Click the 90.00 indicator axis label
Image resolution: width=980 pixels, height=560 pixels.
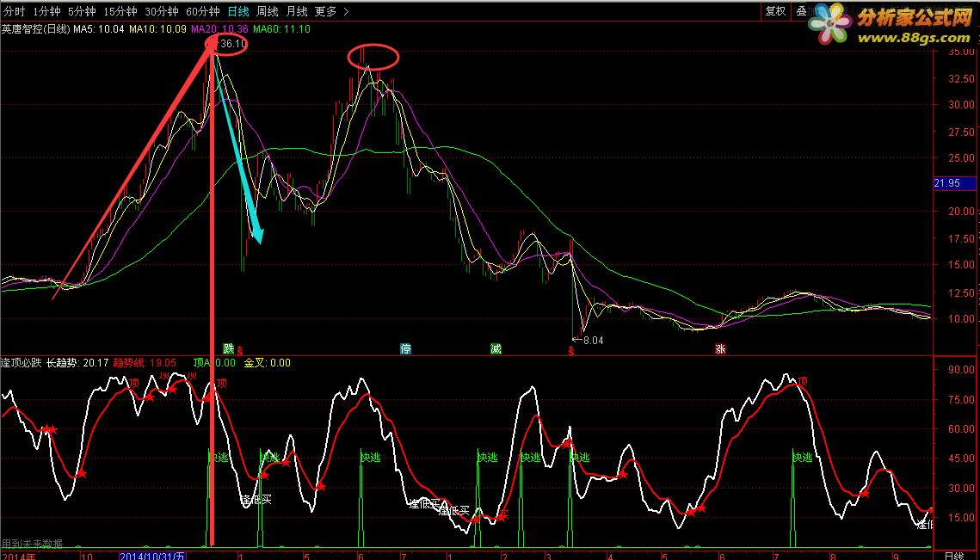coord(961,369)
